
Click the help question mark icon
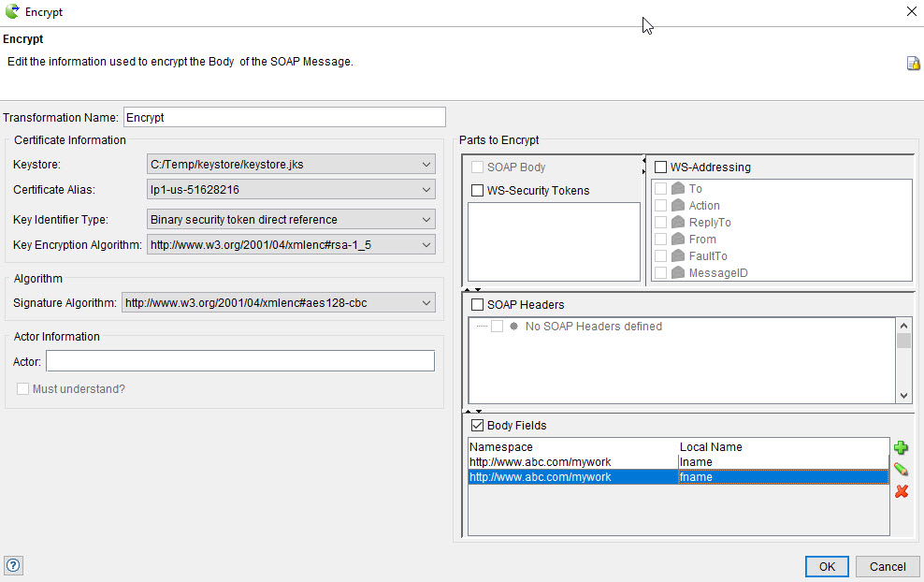13,565
